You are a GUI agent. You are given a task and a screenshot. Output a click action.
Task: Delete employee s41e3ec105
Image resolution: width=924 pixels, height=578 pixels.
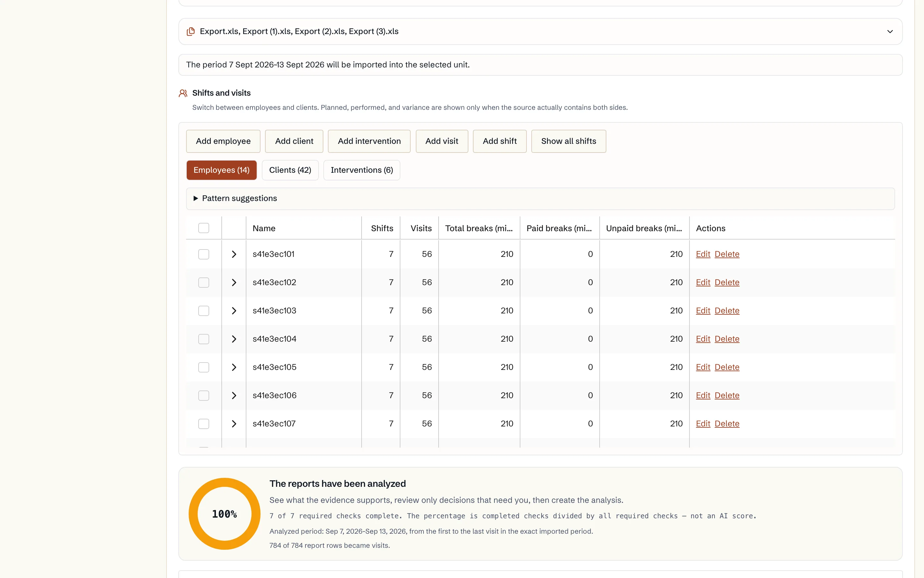(727, 367)
